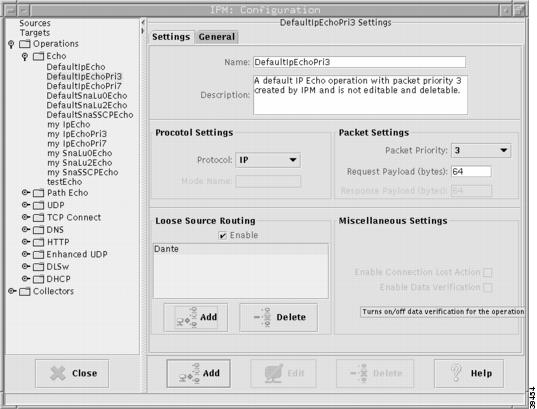537x409 pixels.
Task: Select my SnaLu2Echo operation
Action: [x=80, y=163]
